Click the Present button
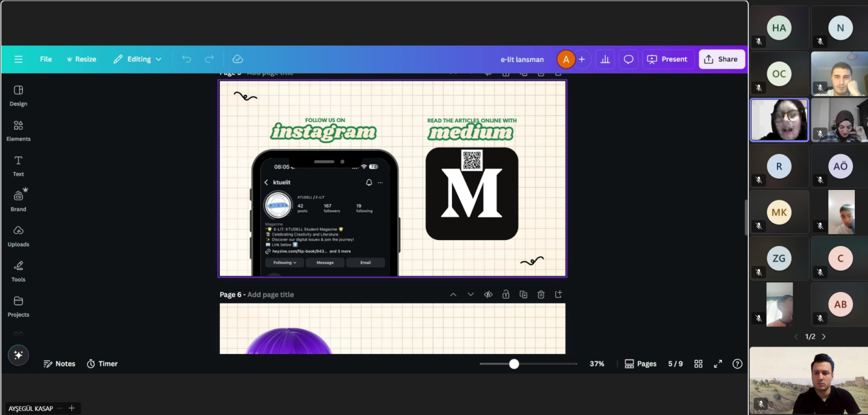Image resolution: width=868 pixels, height=415 pixels. pyautogui.click(x=667, y=59)
